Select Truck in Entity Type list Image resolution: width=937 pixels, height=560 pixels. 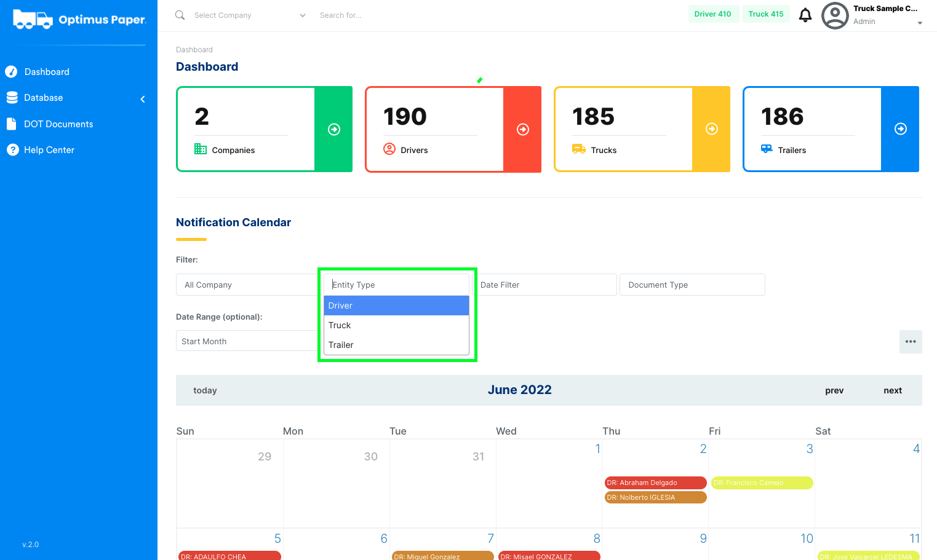(x=396, y=325)
